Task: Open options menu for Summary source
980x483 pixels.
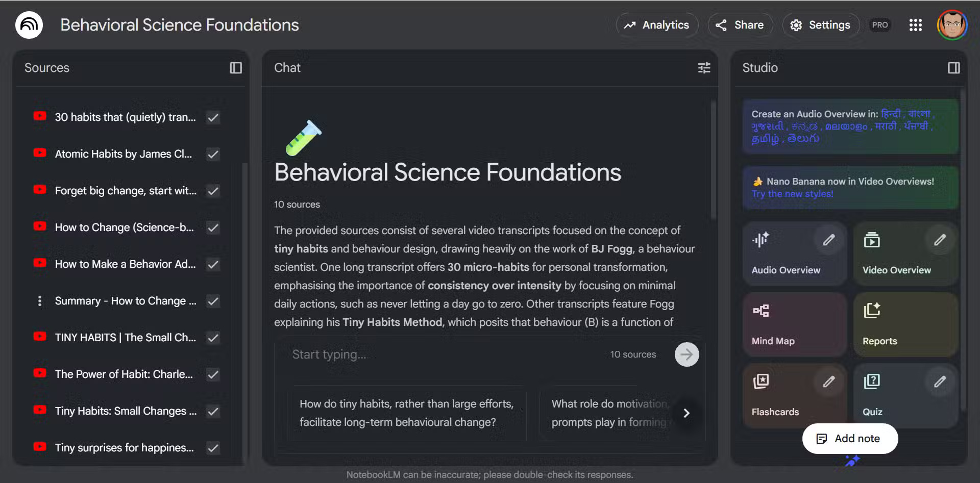Action: [x=40, y=301]
